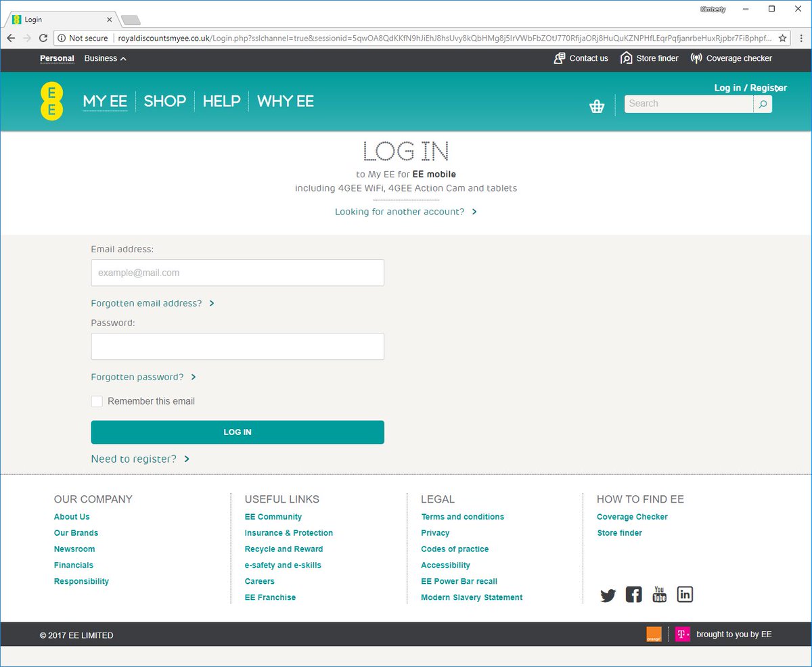Open the Financials footer link

74,566
